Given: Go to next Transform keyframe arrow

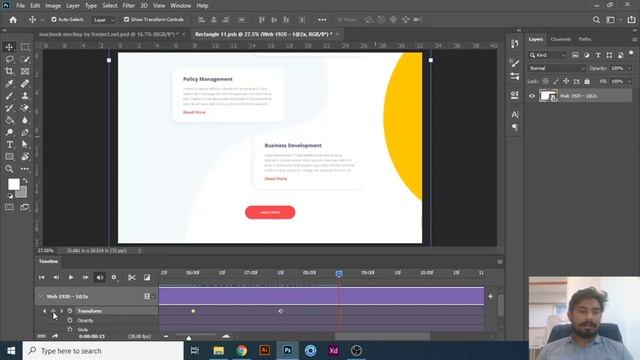Looking at the screenshot, I should coord(62,311).
